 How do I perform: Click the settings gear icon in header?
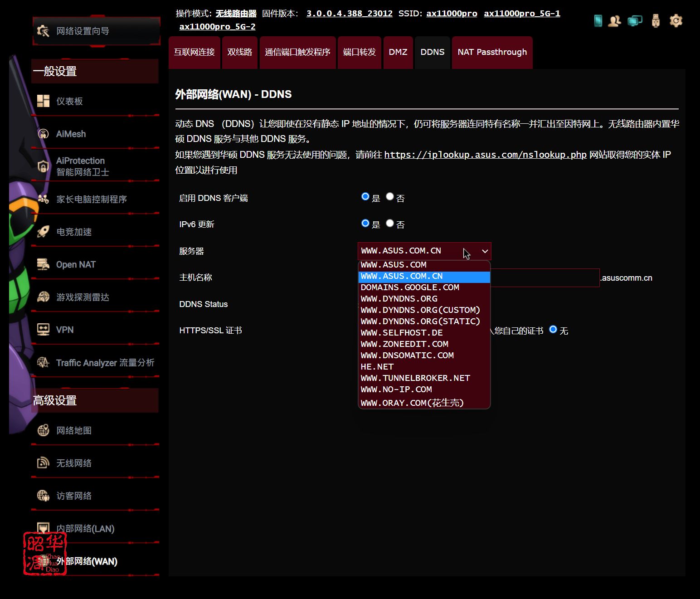point(676,21)
